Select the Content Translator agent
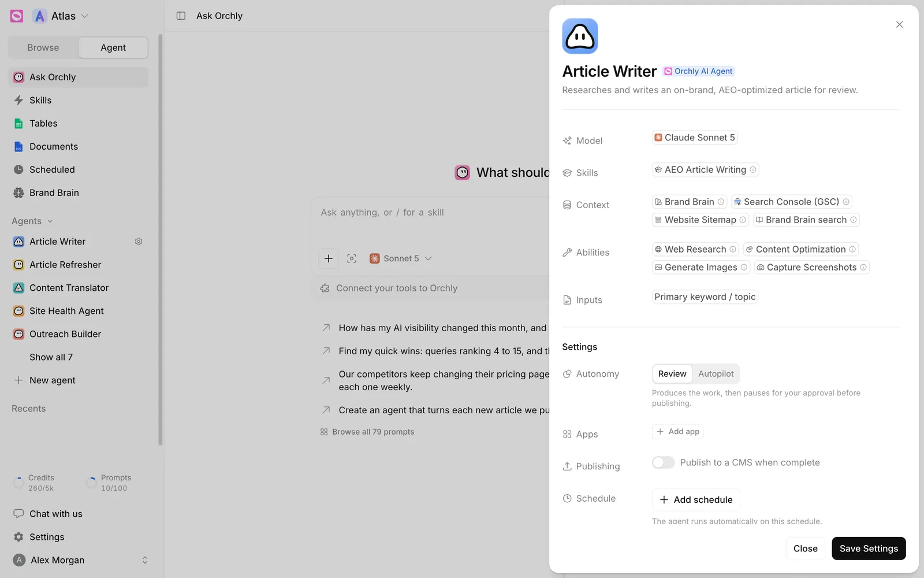Image resolution: width=924 pixels, height=578 pixels. (78, 288)
